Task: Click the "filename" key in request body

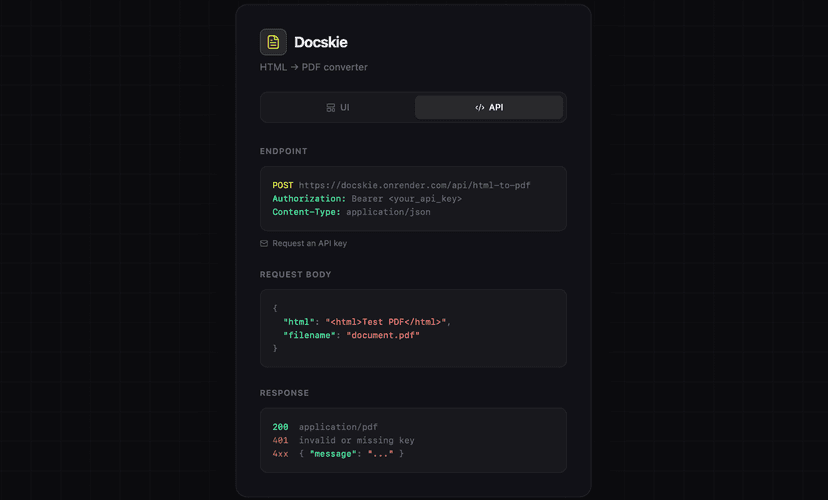Action: [309, 335]
